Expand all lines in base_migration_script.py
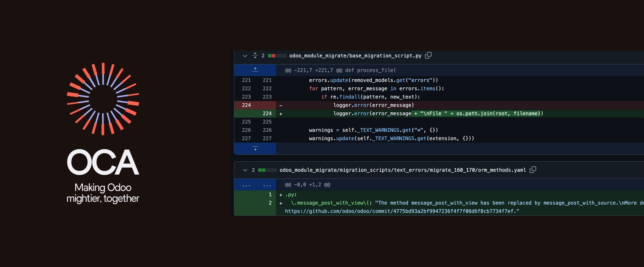The height and width of the screenshot is (267, 644). click(x=255, y=55)
